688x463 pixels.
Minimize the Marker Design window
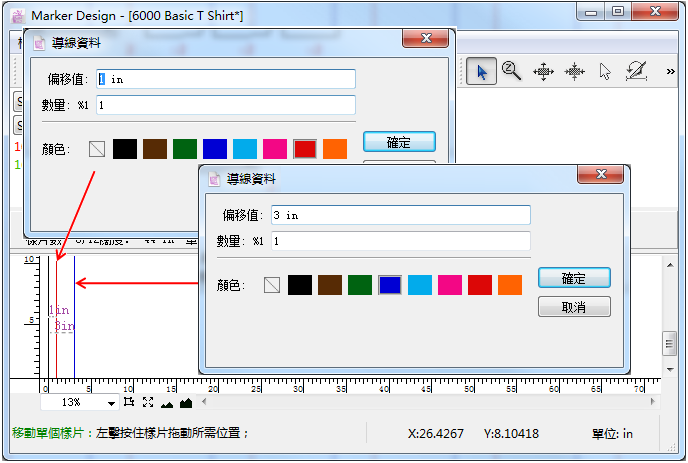tap(591, 12)
